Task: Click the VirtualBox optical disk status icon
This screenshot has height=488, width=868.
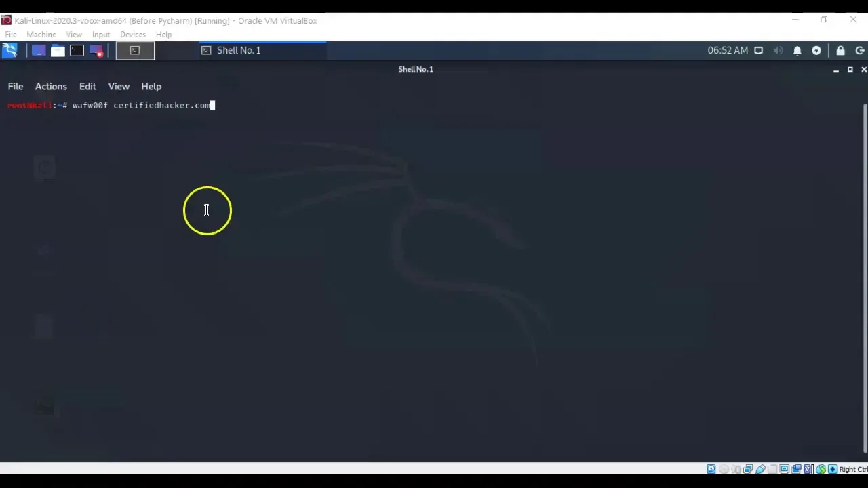Action: (x=724, y=469)
